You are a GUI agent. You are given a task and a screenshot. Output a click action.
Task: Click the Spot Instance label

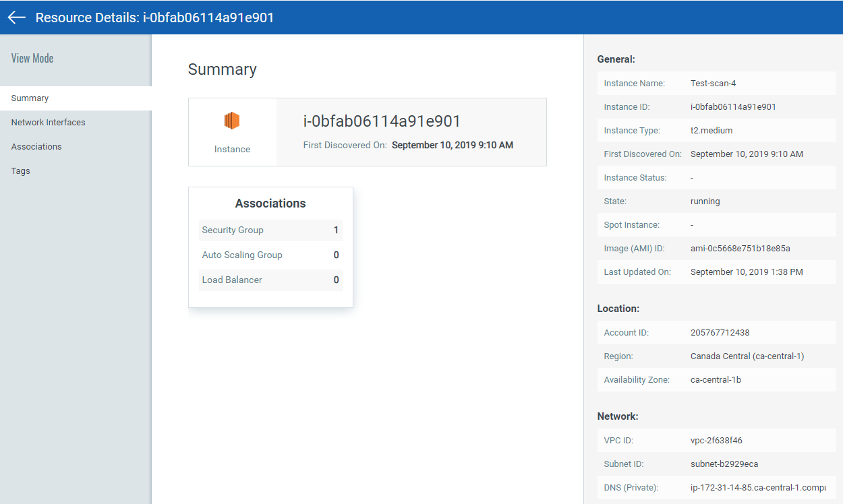coord(632,225)
